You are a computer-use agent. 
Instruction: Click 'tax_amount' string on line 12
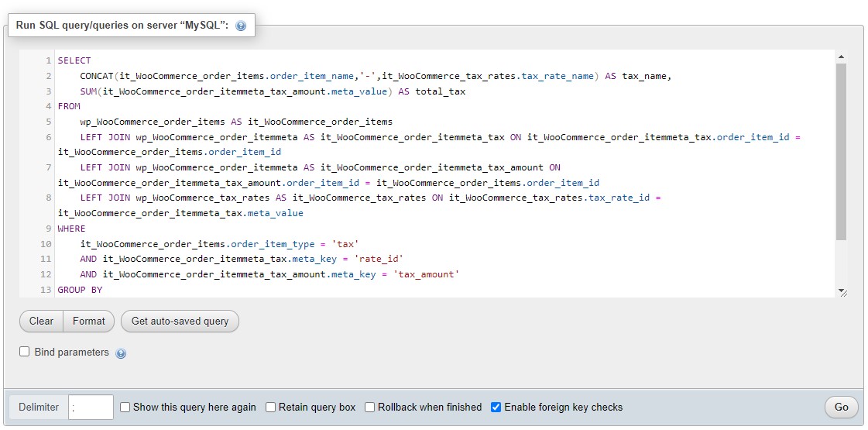426,274
